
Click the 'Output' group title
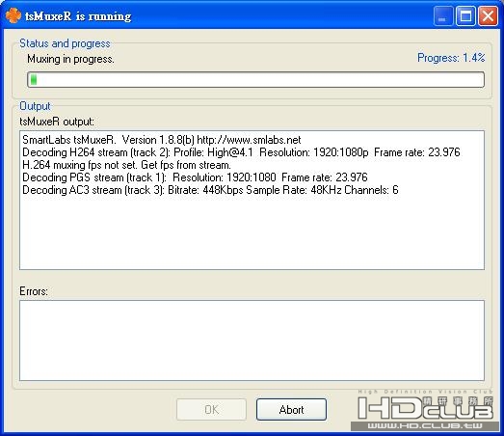point(35,106)
